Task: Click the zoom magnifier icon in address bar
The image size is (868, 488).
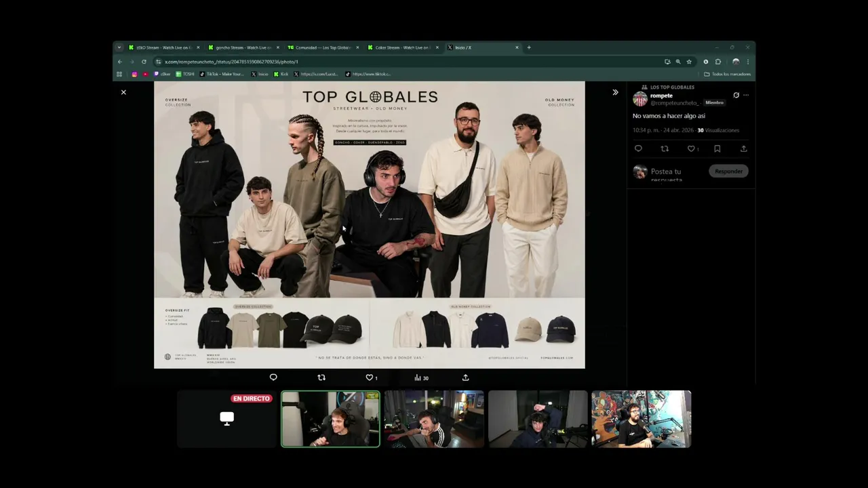Action: pos(678,62)
